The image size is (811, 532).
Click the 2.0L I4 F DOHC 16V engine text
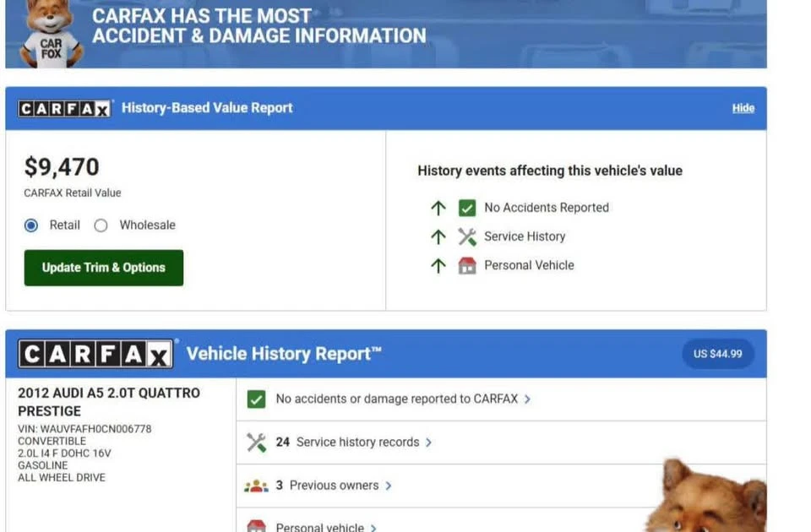pyautogui.click(x=65, y=453)
